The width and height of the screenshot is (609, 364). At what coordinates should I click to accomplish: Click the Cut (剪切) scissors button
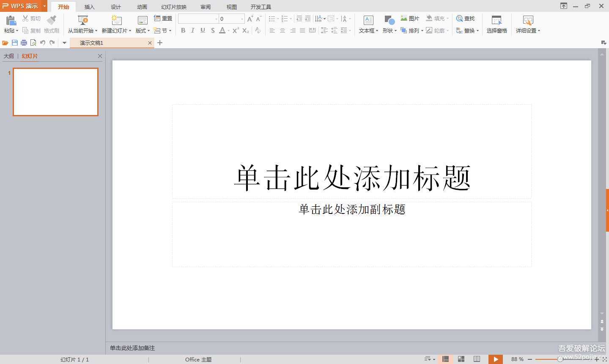(32, 19)
